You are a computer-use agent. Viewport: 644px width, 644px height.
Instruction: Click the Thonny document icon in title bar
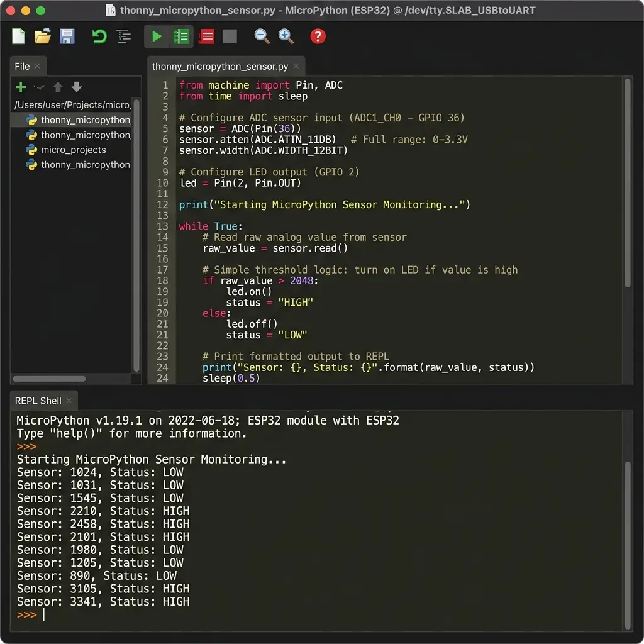click(x=111, y=10)
